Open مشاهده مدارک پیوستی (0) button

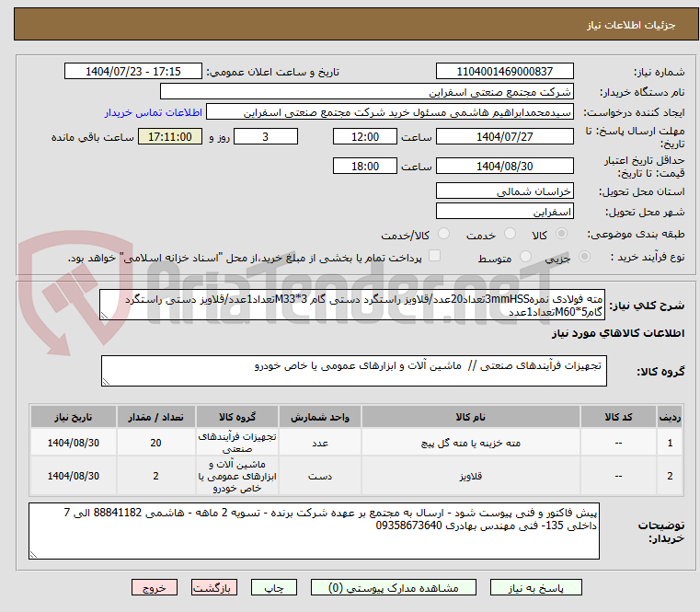(394, 587)
